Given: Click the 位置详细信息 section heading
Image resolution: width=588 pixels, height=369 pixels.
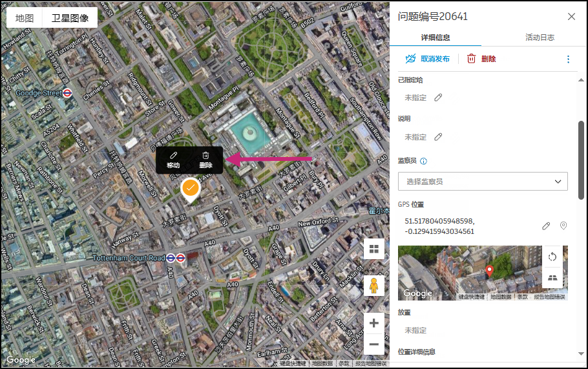Looking at the screenshot, I should (416, 352).
